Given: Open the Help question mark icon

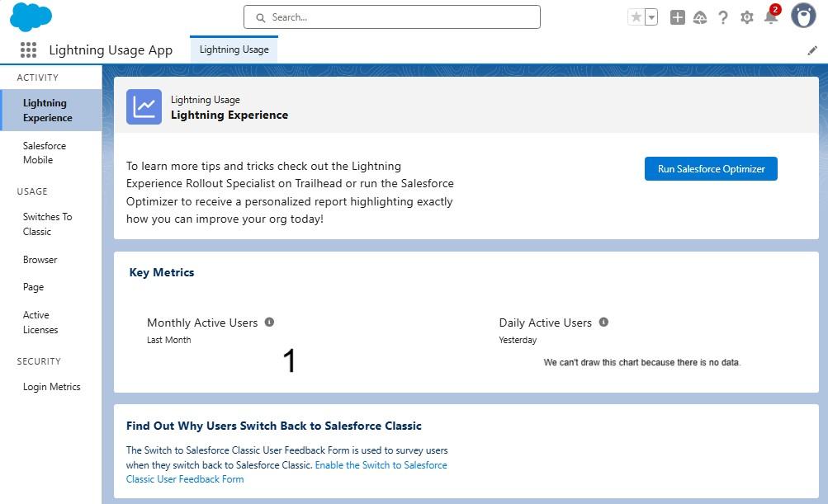Looking at the screenshot, I should pyautogui.click(x=723, y=17).
